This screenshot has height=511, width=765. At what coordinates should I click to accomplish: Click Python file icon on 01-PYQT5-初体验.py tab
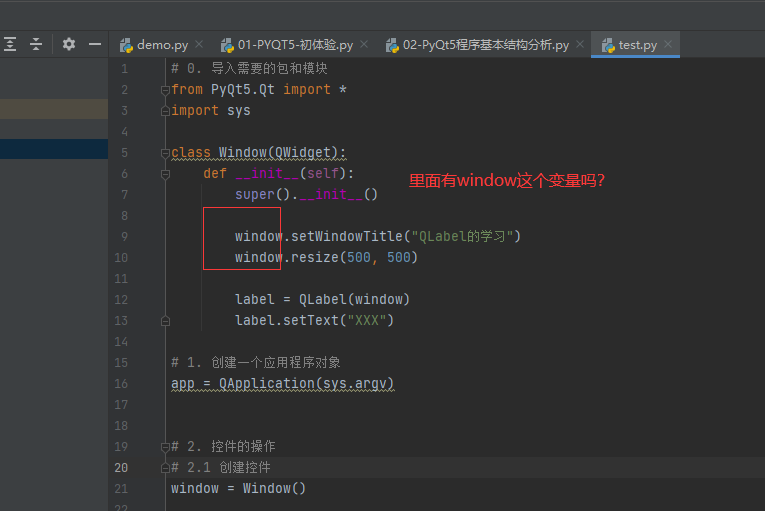(227, 45)
